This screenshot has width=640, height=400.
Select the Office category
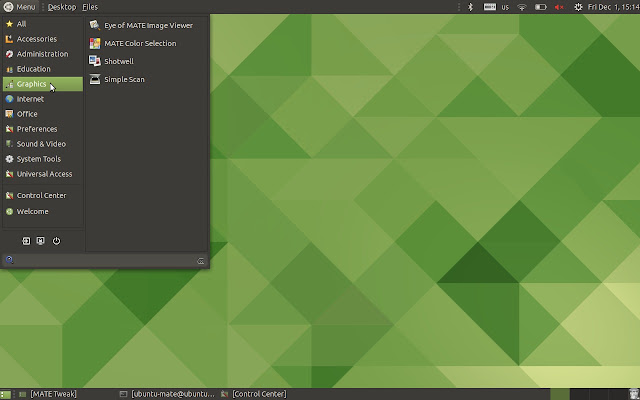click(42, 114)
